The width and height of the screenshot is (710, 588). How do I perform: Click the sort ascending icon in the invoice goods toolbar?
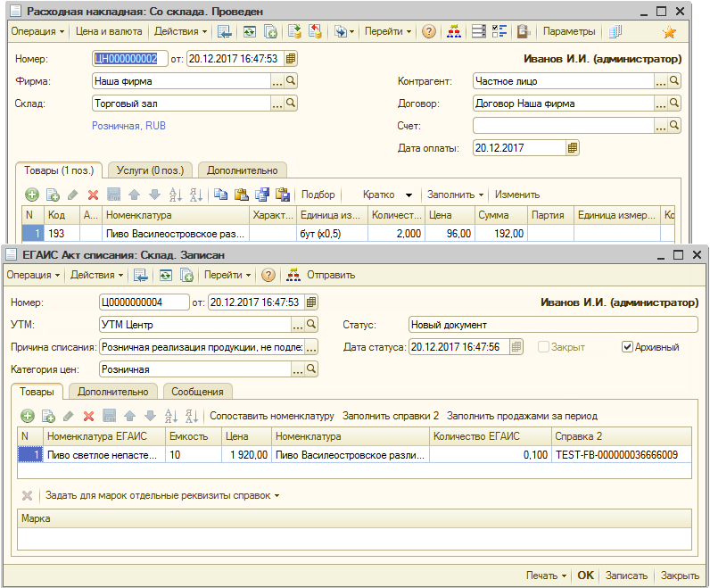[x=175, y=195]
